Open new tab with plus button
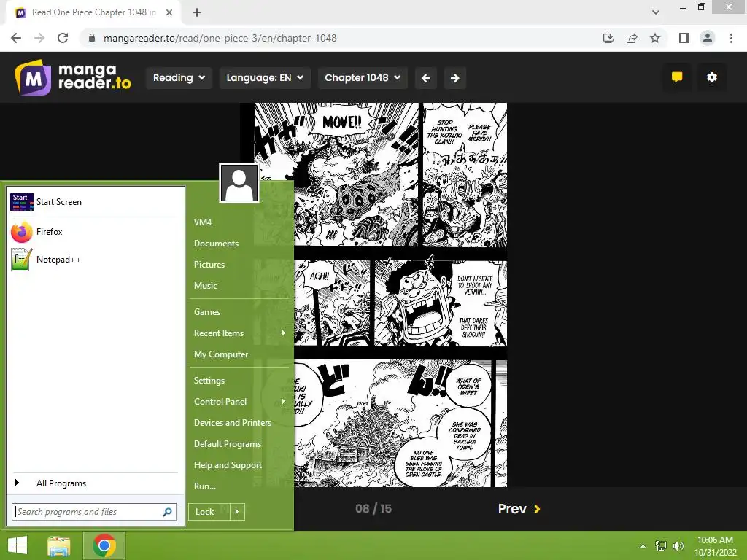The height and width of the screenshot is (560, 747). (197, 12)
